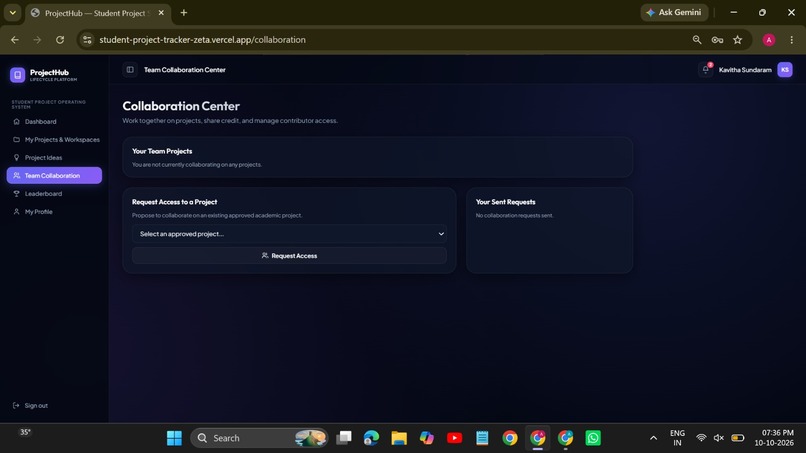Close the ProjectHub tab

point(161,13)
